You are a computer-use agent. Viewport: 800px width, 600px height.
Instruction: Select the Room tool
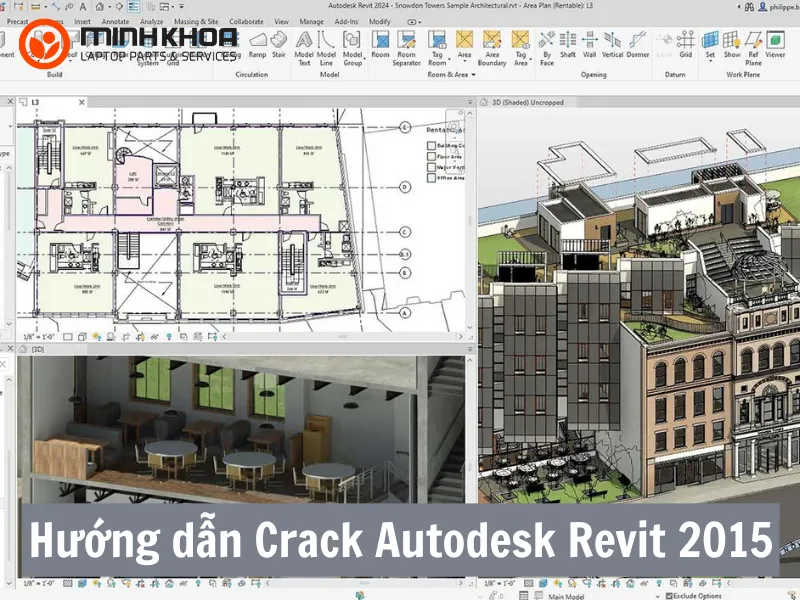pos(380,45)
